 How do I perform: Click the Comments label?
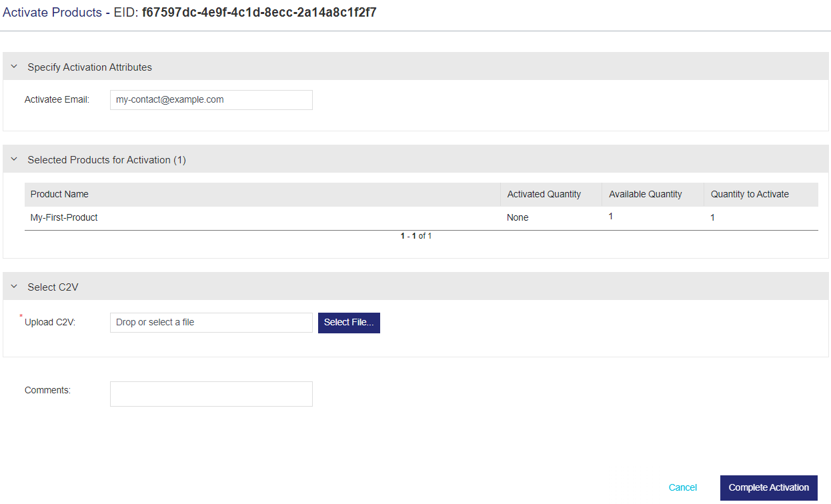point(47,390)
